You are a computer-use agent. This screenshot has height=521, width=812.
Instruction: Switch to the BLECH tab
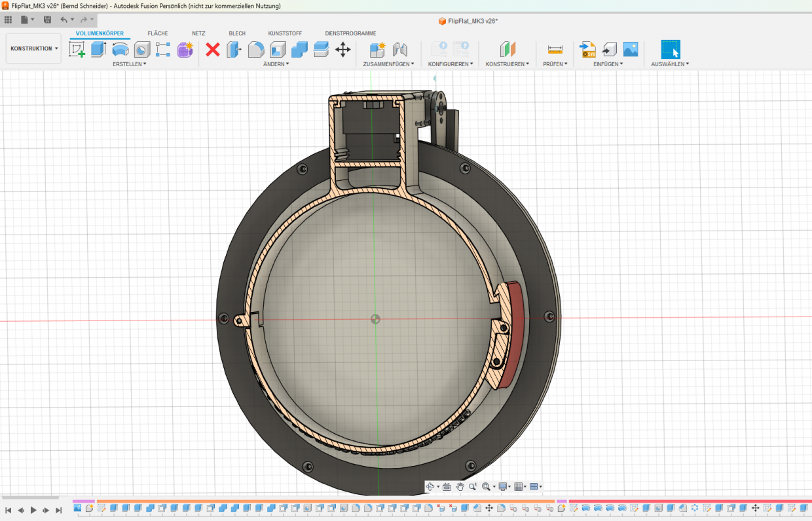pos(237,33)
